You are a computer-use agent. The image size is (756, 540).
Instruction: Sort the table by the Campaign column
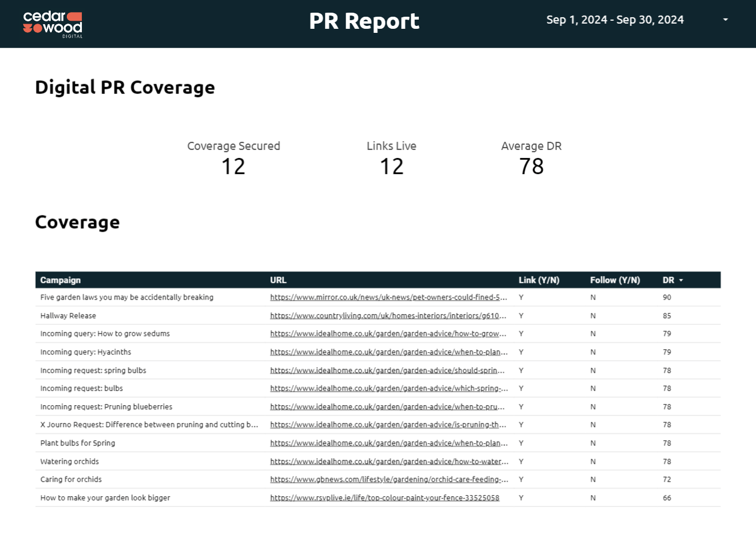61,280
